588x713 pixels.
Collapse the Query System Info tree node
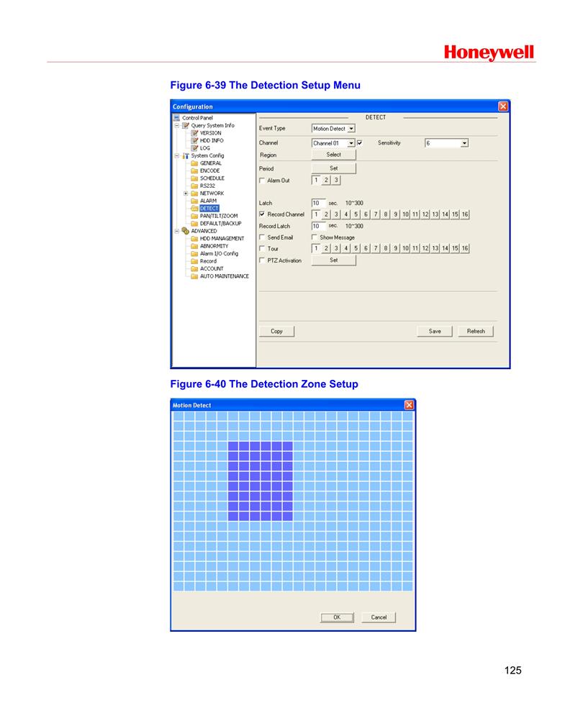177,125
